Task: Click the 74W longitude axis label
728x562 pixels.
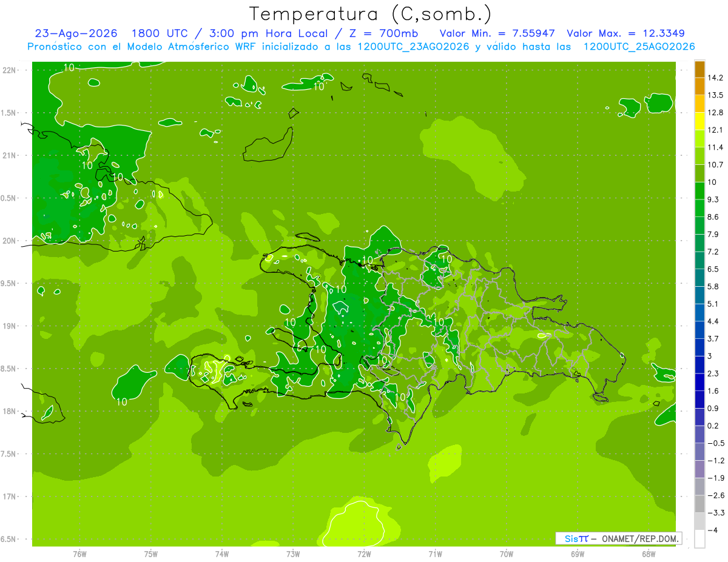Action: click(x=222, y=554)
